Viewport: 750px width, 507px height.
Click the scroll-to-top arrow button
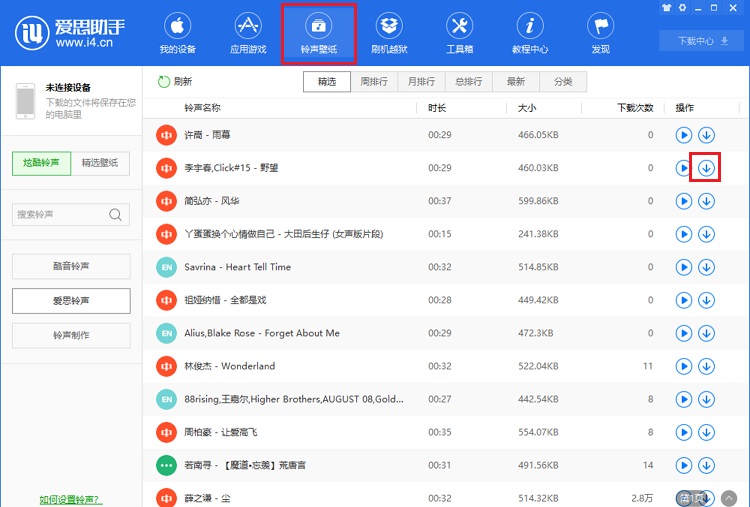[729, 498]
